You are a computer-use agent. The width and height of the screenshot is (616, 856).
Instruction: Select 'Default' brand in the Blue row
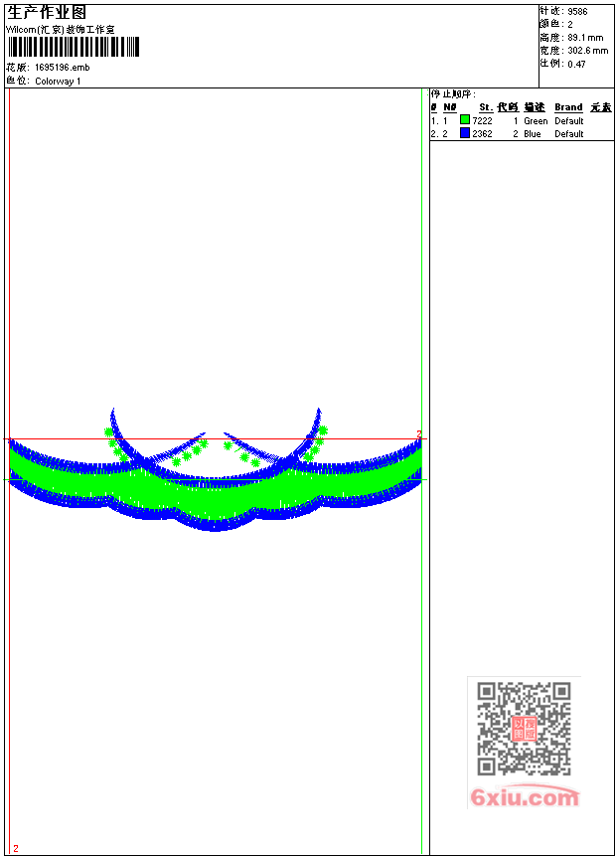coord(568,134)
